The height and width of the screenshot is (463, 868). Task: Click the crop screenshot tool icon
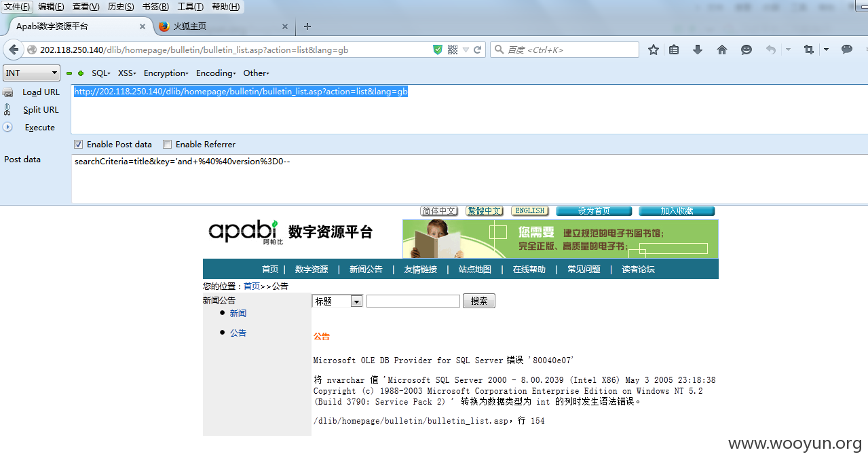coord(808,50)
